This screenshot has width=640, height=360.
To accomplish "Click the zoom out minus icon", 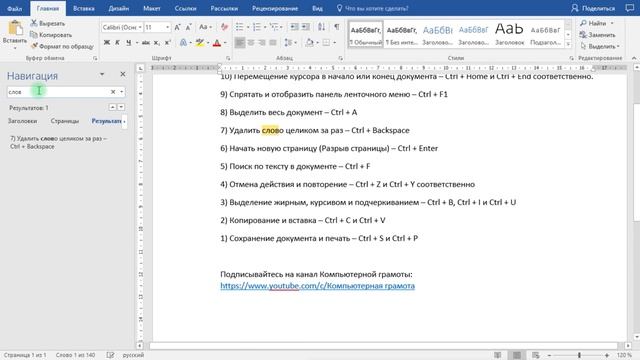I will point(549,356).
